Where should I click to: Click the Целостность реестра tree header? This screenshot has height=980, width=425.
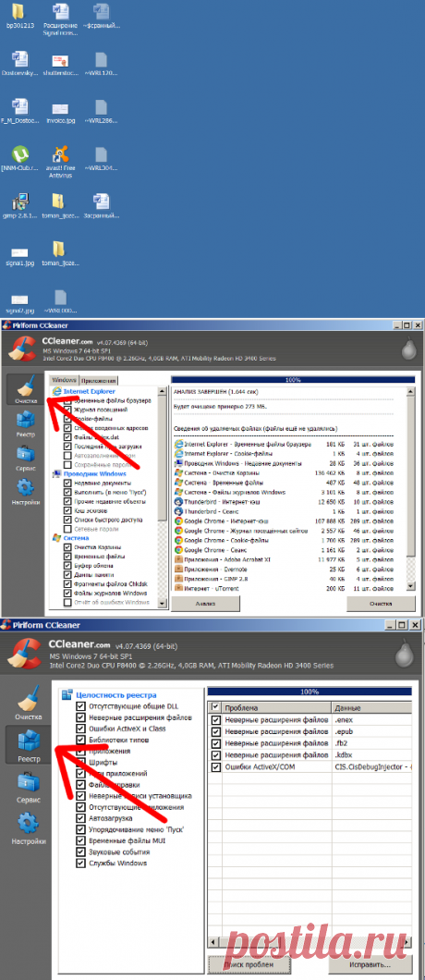point(115,694)
